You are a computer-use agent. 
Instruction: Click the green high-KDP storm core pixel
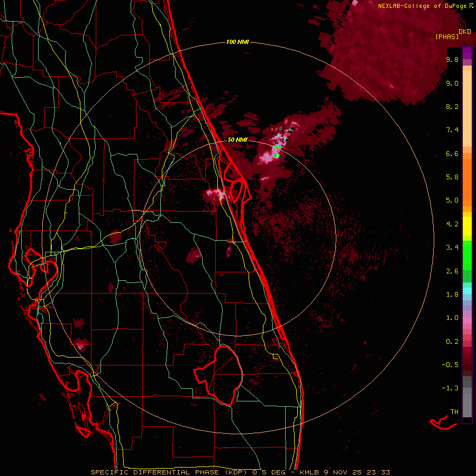pyautogui.click(x=277, y=155)
